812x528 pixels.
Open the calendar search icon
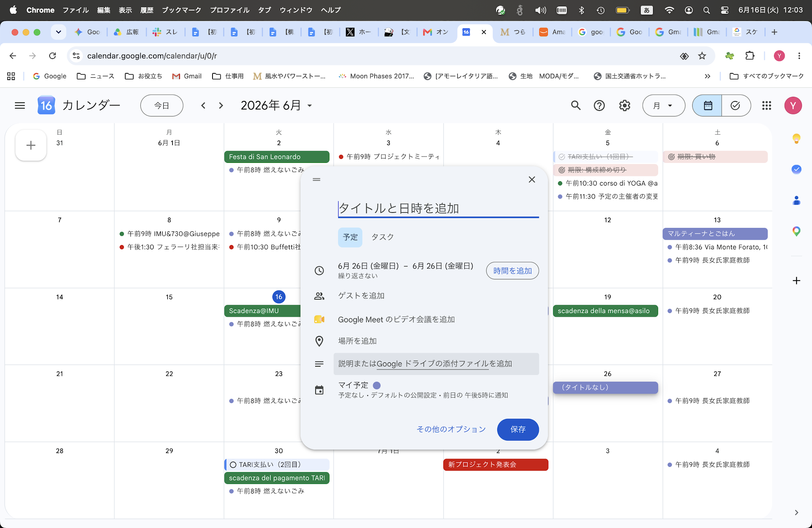click(576, 105)
